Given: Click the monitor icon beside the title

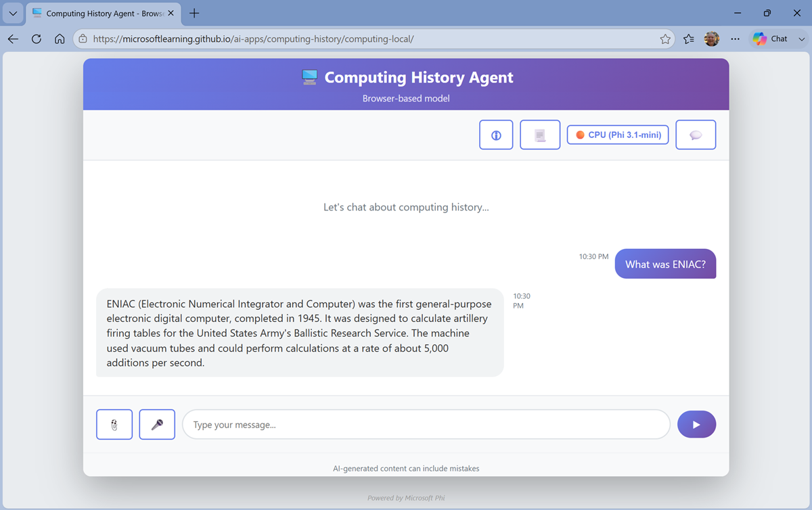Looking at the screenshot, I should pos(310,77).
